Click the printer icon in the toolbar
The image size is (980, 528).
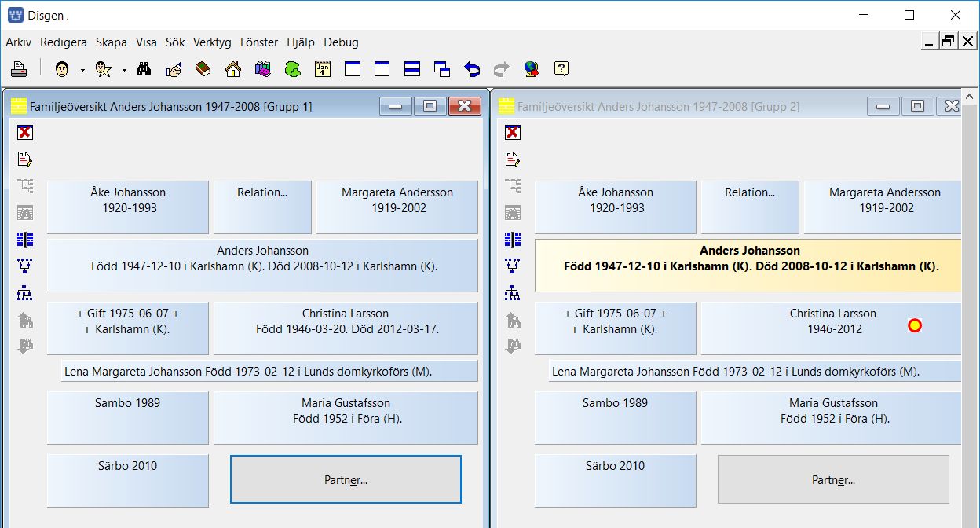(x=19, y=69)
